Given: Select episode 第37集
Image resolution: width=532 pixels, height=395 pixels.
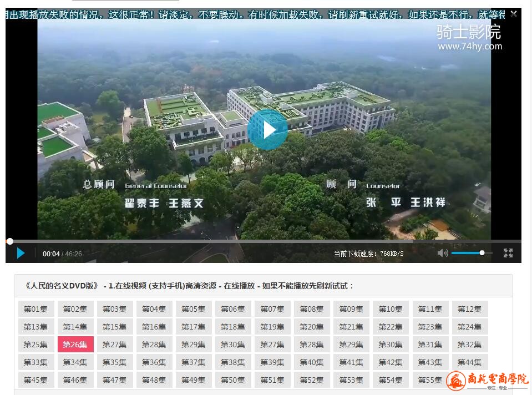Looking at the screenshot, I should 194,362.
